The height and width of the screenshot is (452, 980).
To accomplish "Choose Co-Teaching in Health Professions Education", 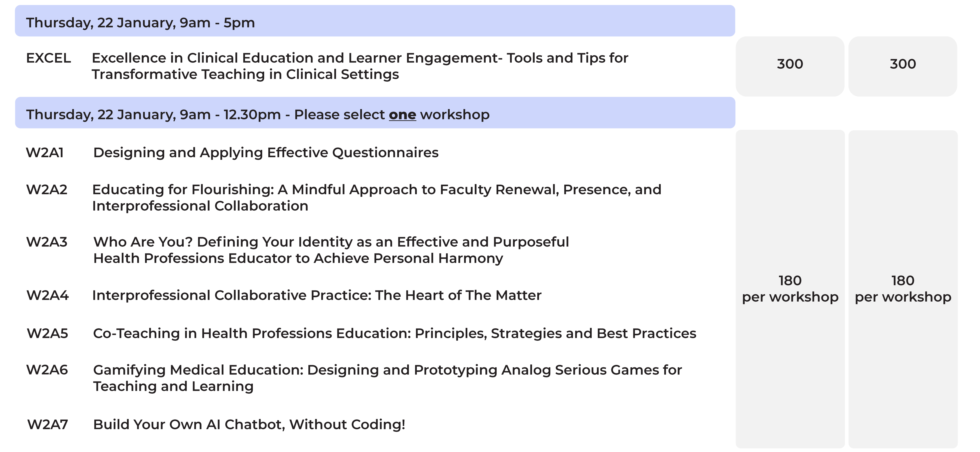I will (394, 333).
